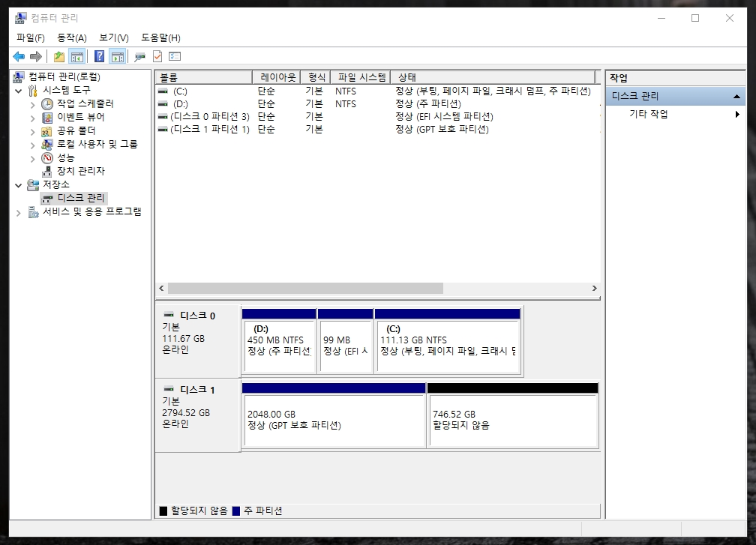Open the 보기(V) menu
This screenshot has width=756, height=545.
(114, 37)
